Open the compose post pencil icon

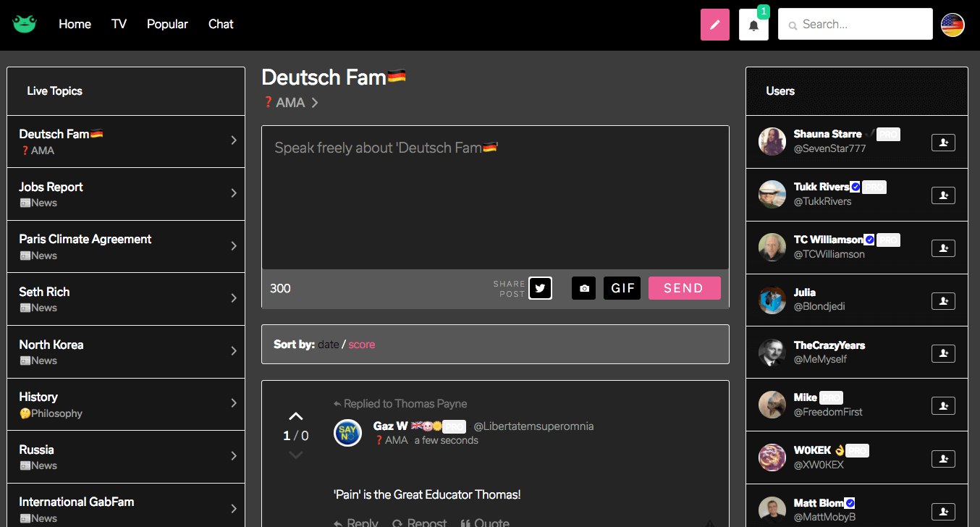click(x=715, y=24)
